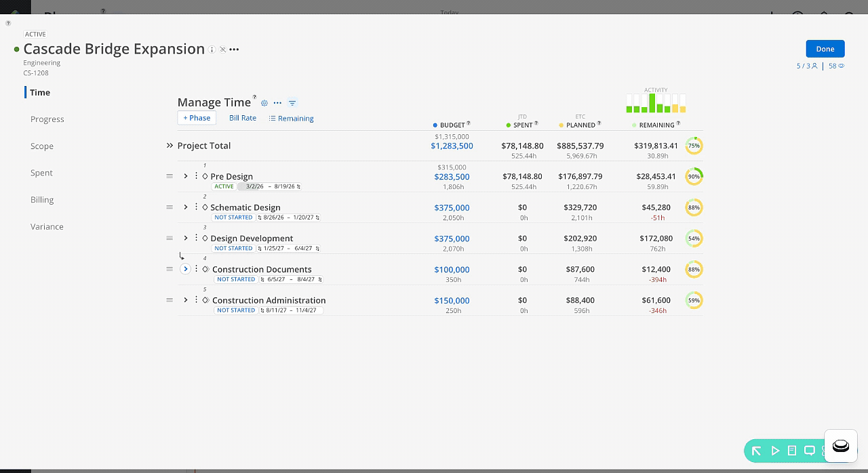Screen dimensions: 868x473
Task: Expand the Construction Documents phase
Action: point(185,269)
